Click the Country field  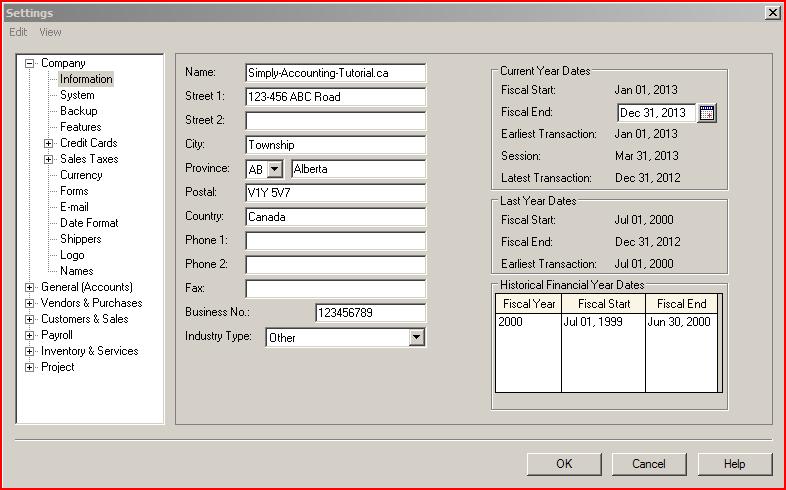[335, 217]
